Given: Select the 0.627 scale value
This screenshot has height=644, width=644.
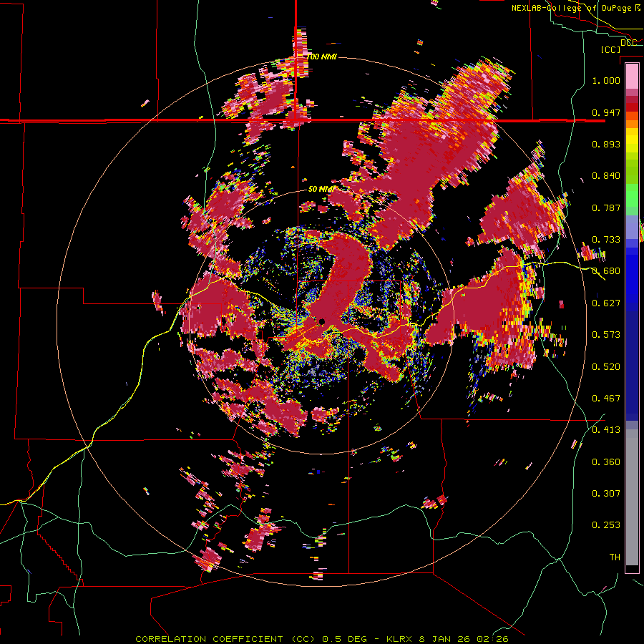Looking at the screenshot, I should click(606, 303).
